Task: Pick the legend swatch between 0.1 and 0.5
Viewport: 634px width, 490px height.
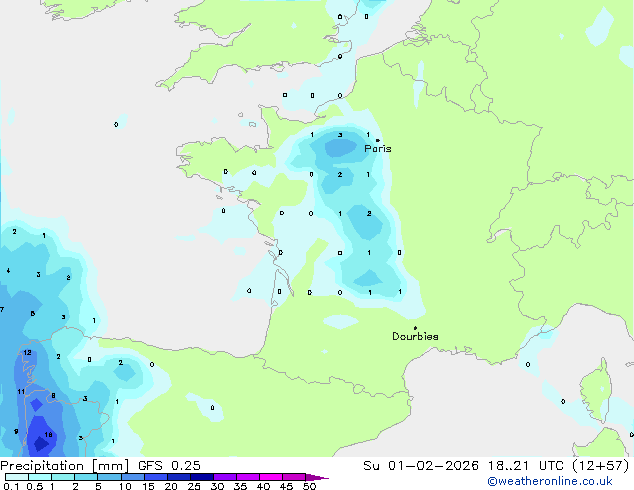Action: [x=17, y=477]
